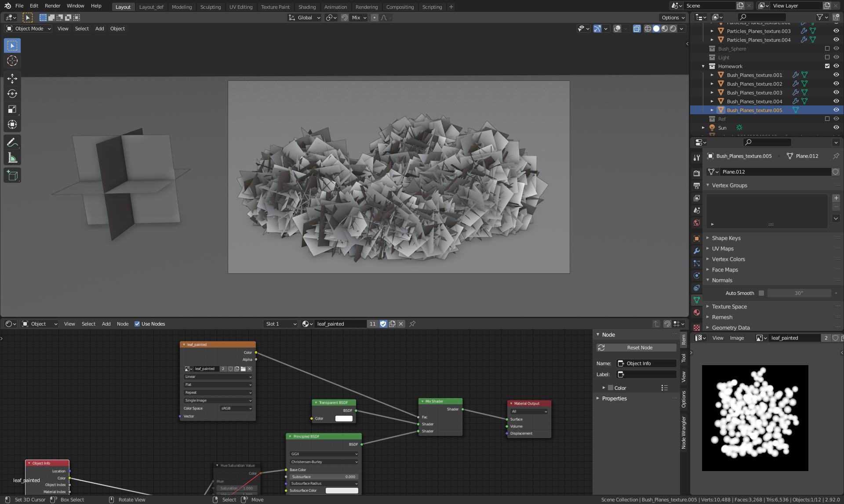Viewport: 844px width, 504px height.
Task: Toggle the Use Nodes checkbox
Action: (x=137, y=324)
